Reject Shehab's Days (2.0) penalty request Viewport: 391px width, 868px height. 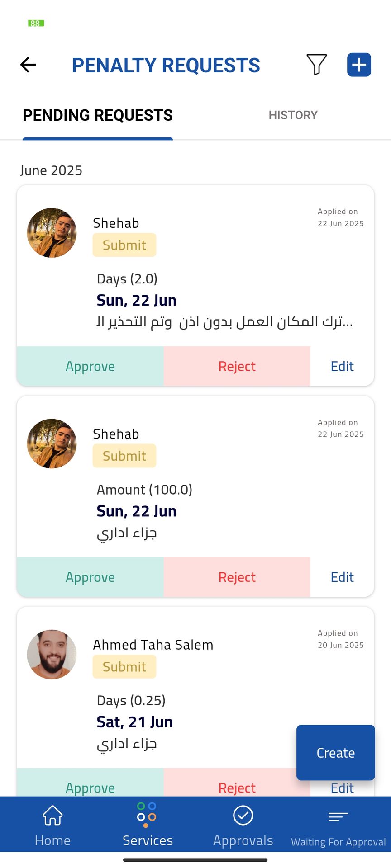[237, 366]
